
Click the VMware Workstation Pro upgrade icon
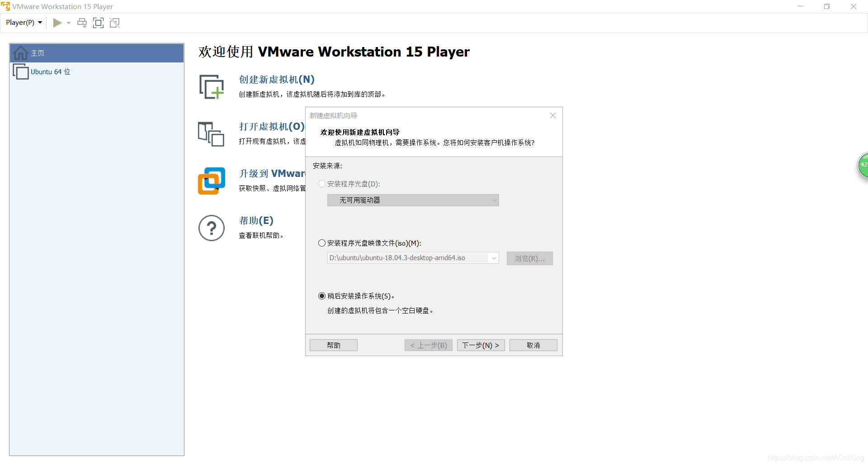(x=211, y=181)
